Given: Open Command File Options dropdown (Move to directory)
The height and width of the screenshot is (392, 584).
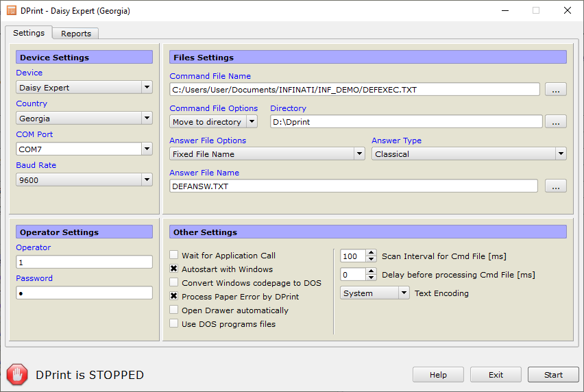Looking at the screenshot, I should tap(213, 122).
